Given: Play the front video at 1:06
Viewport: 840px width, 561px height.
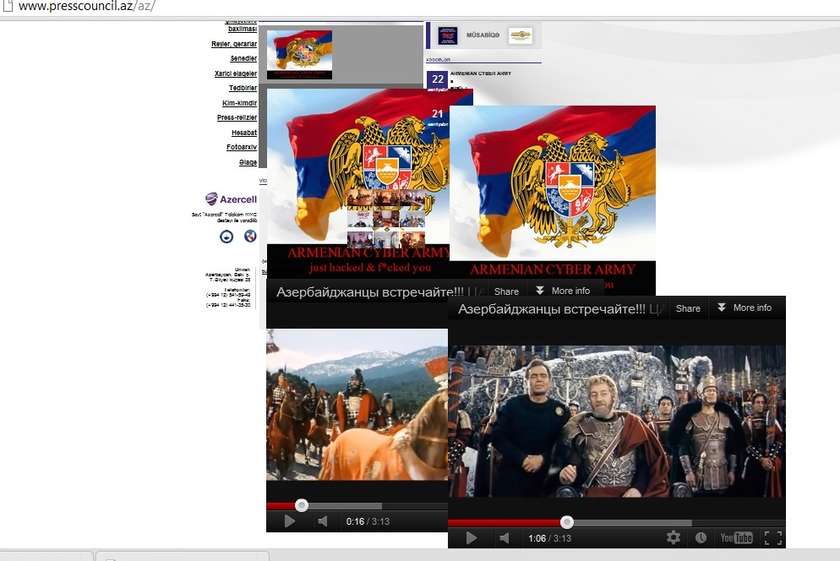Looking at the screenshot, I should click(x=471, y=538).
